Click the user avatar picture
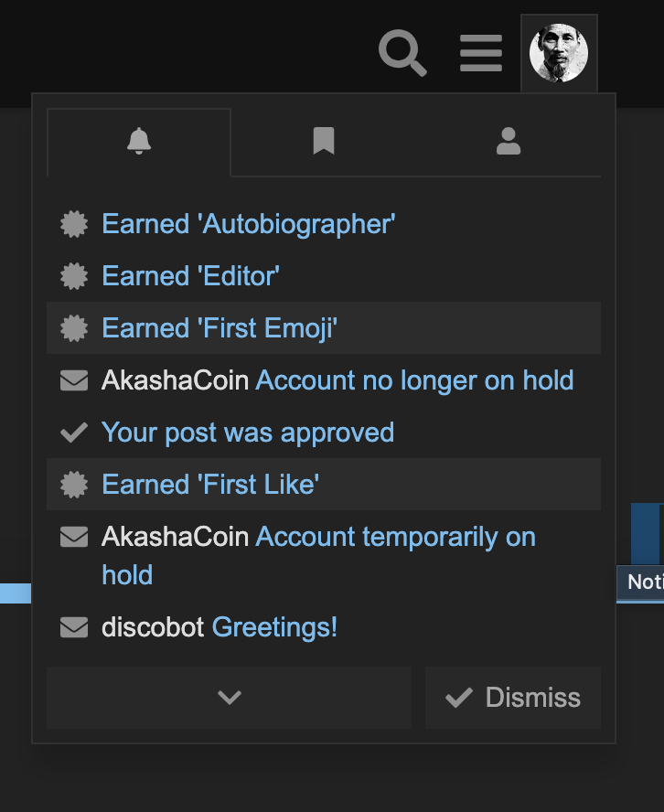The height and width of the screenshot is (812, 664). [x=559, y=53]
